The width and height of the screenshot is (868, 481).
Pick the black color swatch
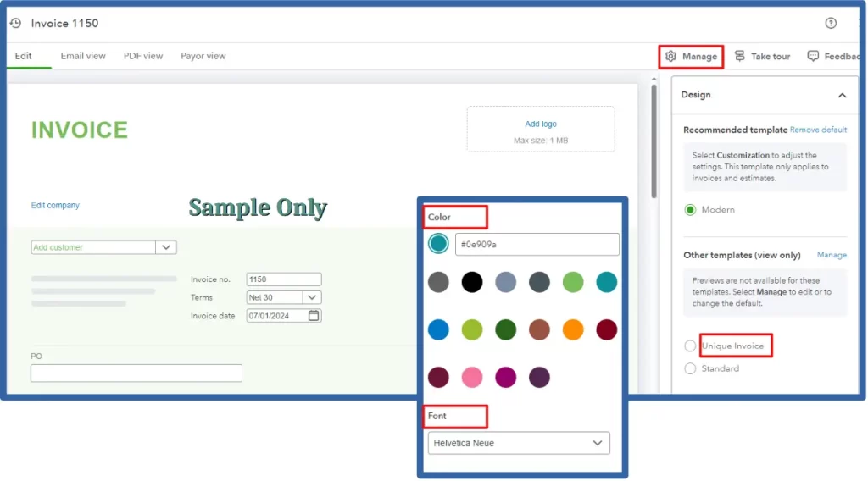tap(471, 282)
